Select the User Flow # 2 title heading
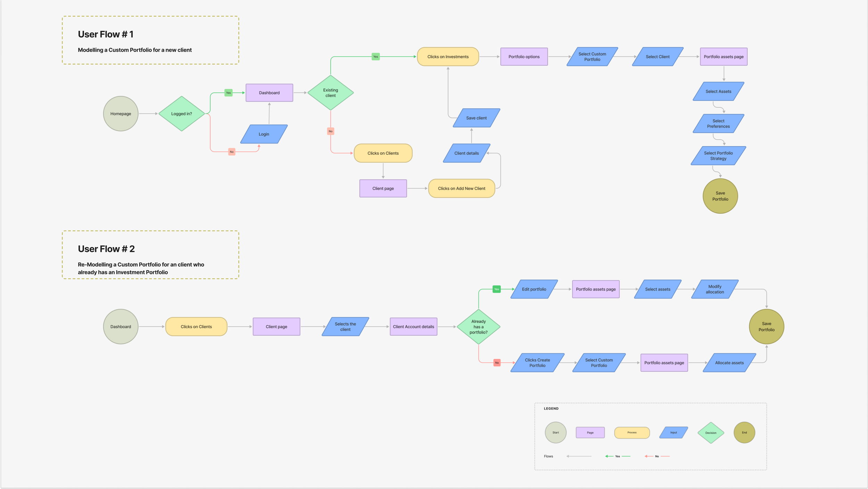The width and height of the screenshot is (868, 489). point(106,249)
